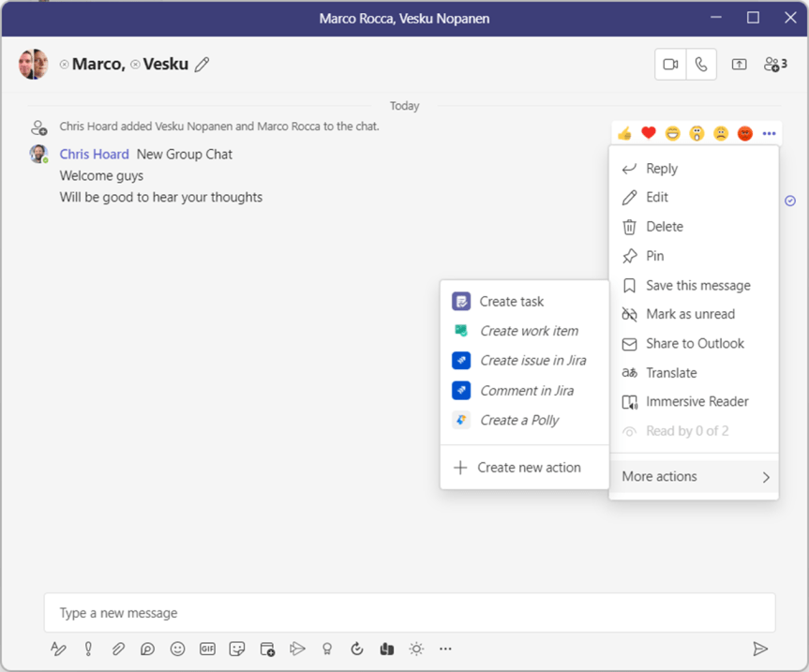809x672 pixels.
Task: View the 3 chat participants
Action: tap(774, 65)
